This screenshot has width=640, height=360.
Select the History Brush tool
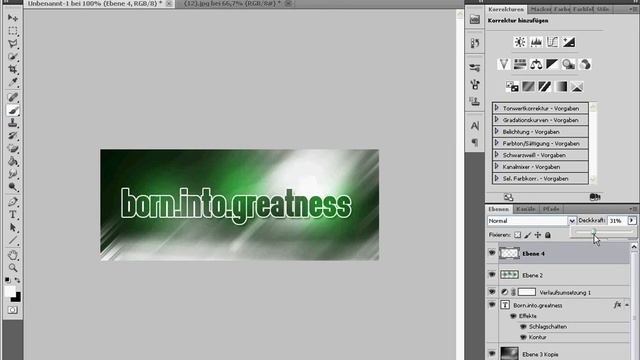[13, 136]
